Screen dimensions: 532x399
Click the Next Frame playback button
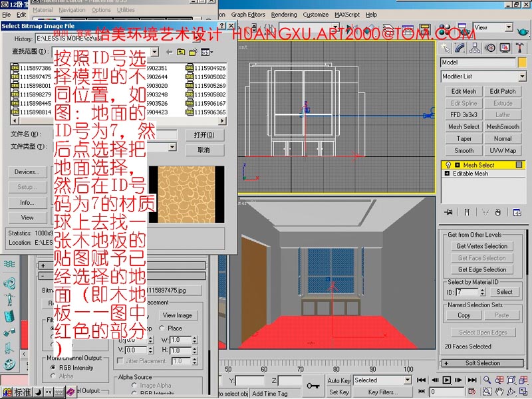point(458,380)
